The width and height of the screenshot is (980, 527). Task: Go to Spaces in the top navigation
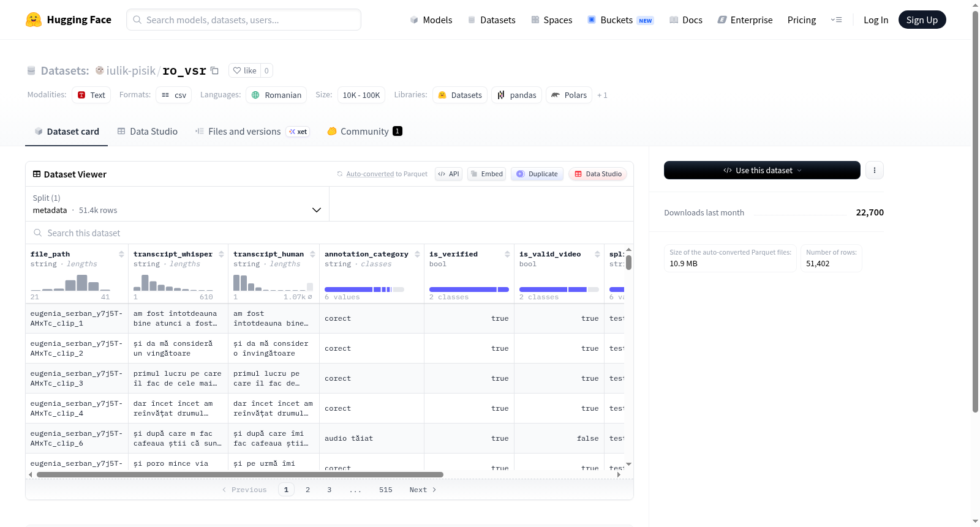coord(551,20)
